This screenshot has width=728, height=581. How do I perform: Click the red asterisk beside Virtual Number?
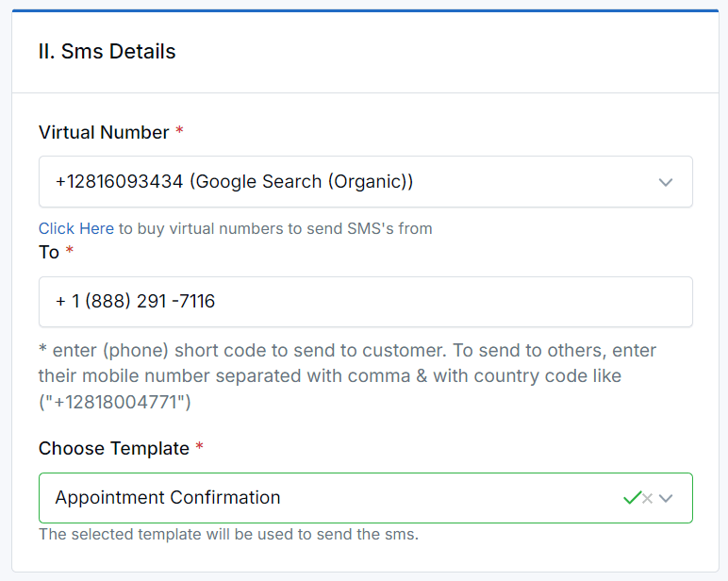(179, 130)
